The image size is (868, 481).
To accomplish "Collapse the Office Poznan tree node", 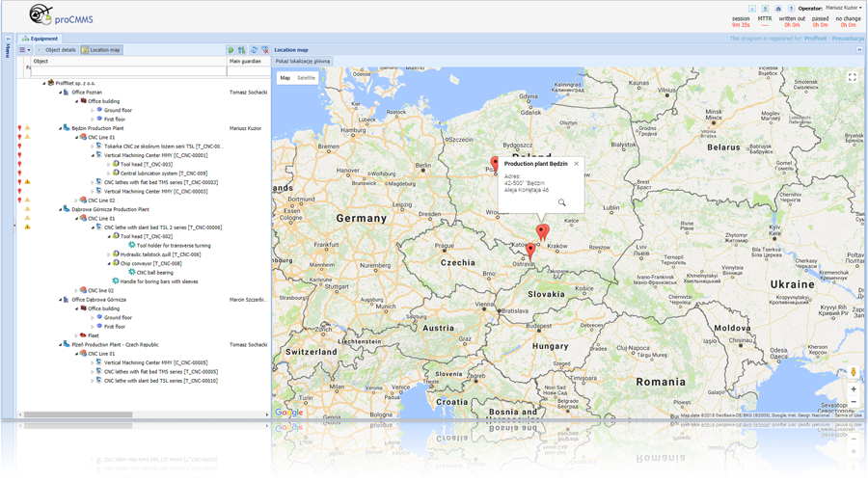I will [61, 93].
